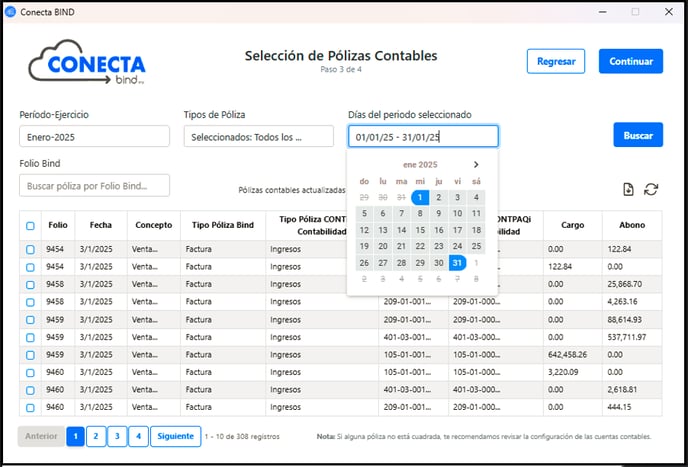Focus the Folio Bind search field
This screenshot has height=467, width=688.
(94, 185)
